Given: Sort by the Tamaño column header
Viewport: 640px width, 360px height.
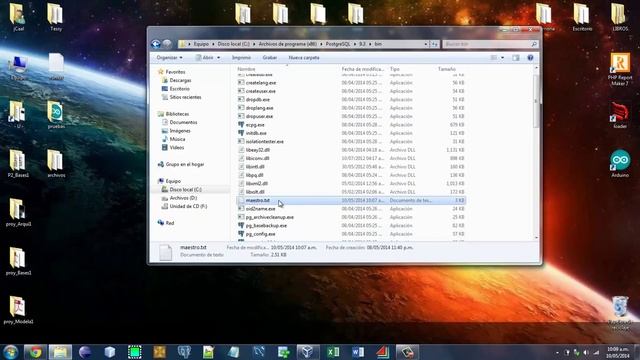Looking at the screenshot, I should pos(447,69).
